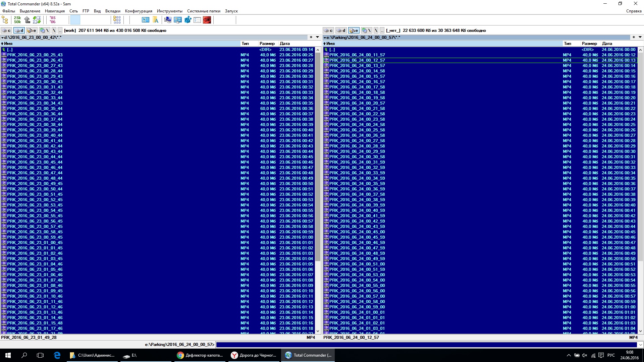Toggle right panel drive letter E
Screen dimensions: 644x362
354,30
